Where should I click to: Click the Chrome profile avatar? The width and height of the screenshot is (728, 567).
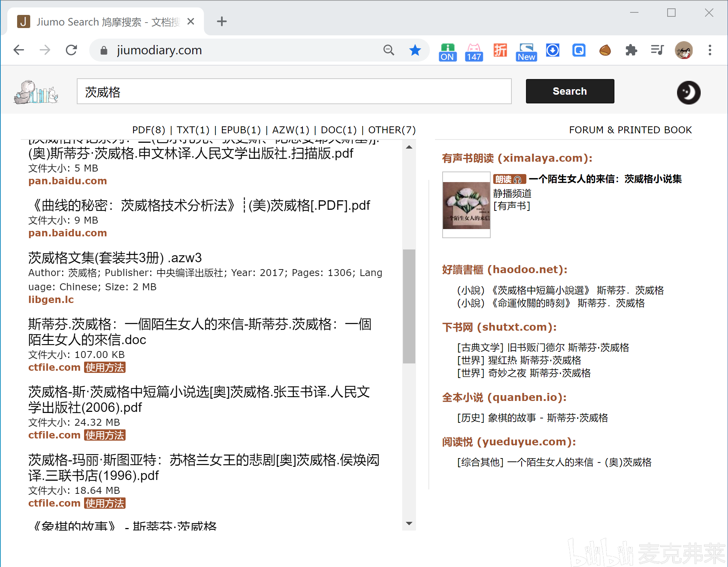tap(684, 50)
